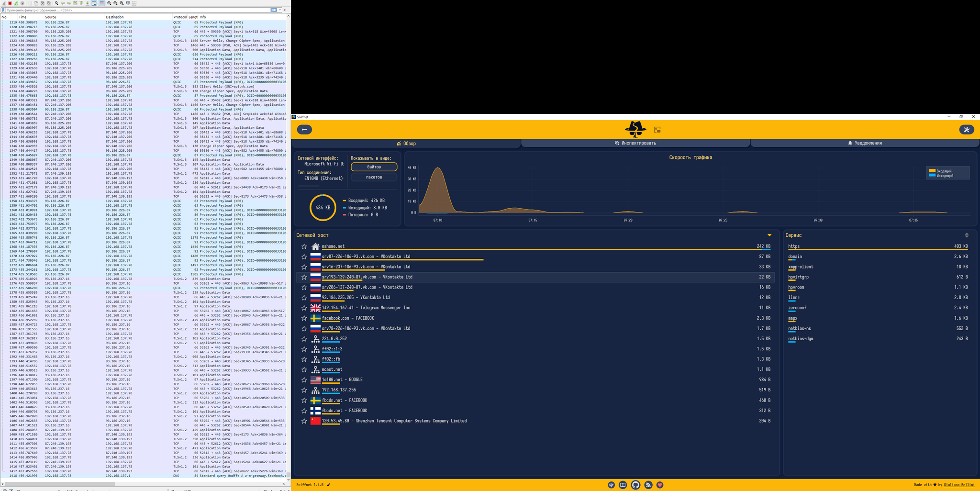
Task: Expand the Сетевой хост sort dropdown arrow
Action: pos(769,235)
